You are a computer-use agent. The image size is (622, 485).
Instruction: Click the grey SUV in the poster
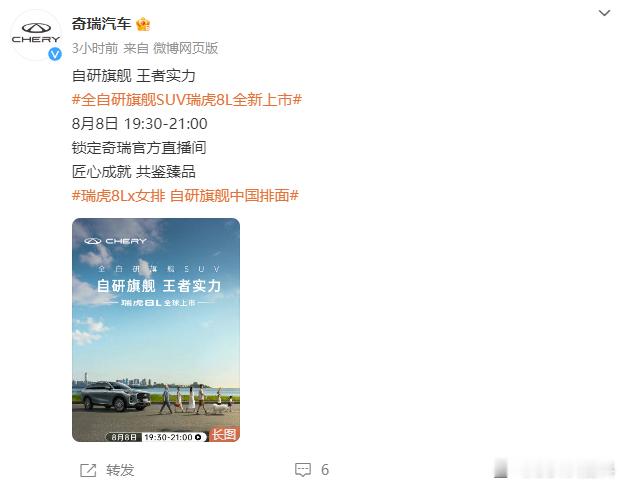click(115, 396)
